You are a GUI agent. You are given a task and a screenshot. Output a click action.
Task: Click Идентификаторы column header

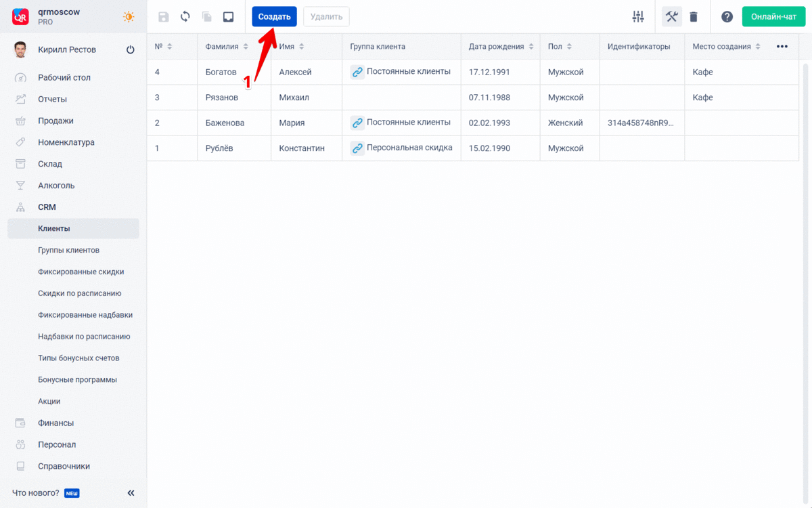coord(642,47)
